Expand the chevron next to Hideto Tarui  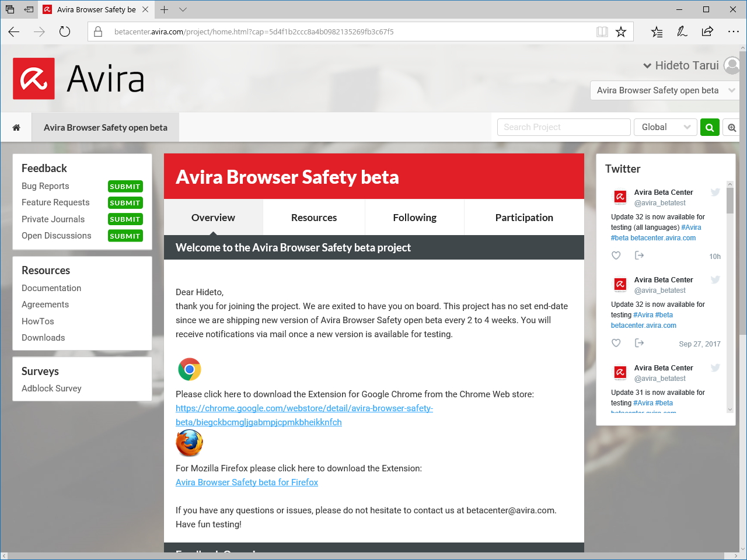click(x=648, y=65)
